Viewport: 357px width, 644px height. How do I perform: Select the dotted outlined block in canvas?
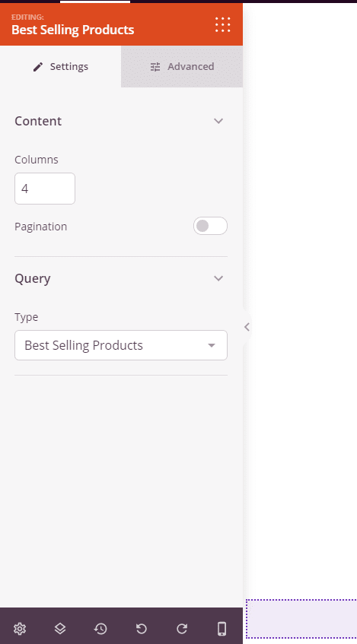point(301,619)
